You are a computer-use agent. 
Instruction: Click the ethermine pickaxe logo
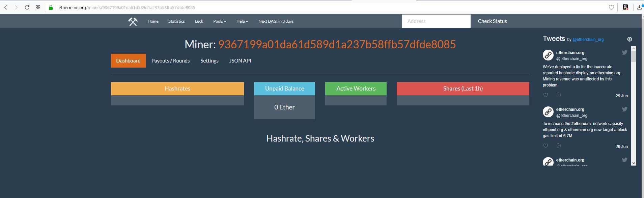[x=133, y=22]
